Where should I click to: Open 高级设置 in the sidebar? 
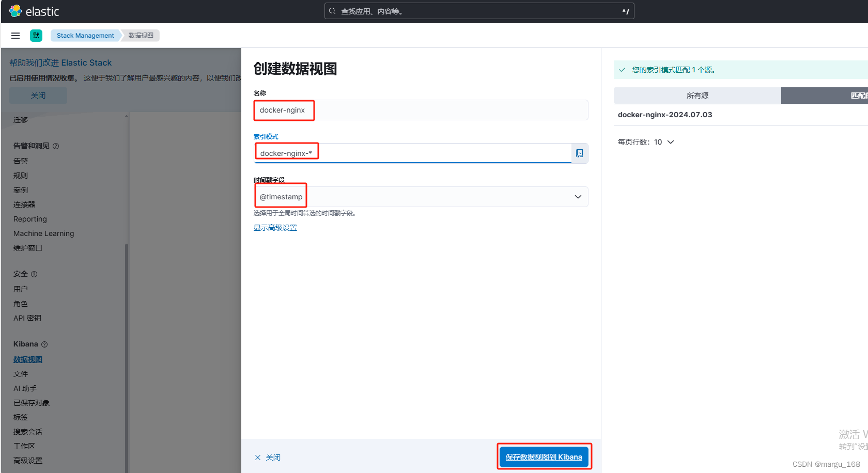(x=28, y=461)
